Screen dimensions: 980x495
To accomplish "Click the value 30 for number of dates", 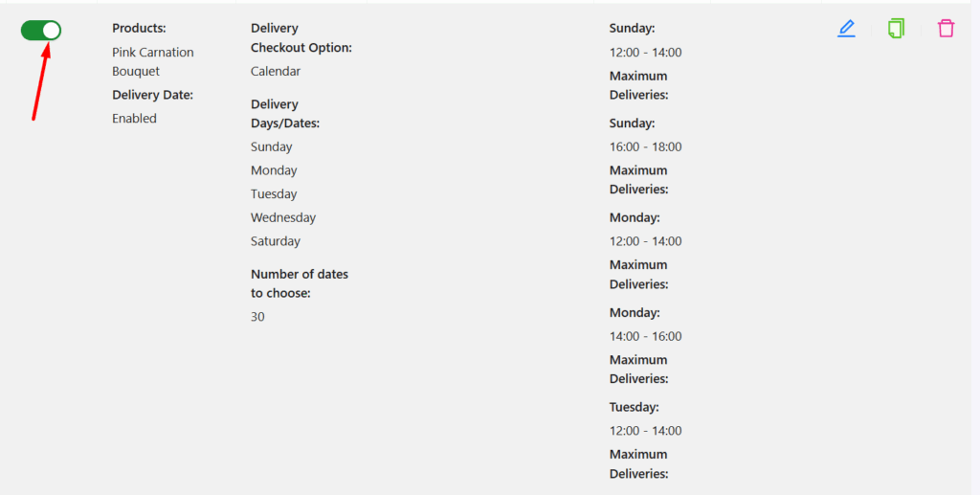I will [258, 317].
